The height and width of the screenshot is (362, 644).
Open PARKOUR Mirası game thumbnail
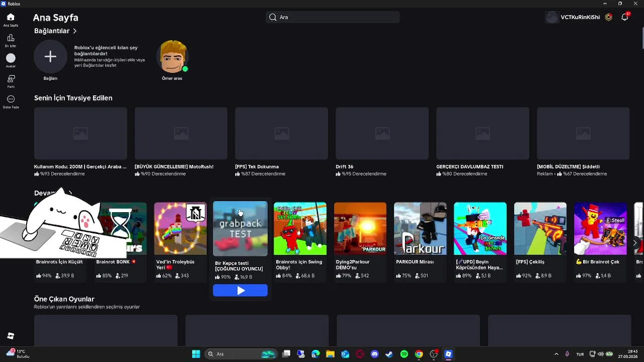(x=420, y=229)
